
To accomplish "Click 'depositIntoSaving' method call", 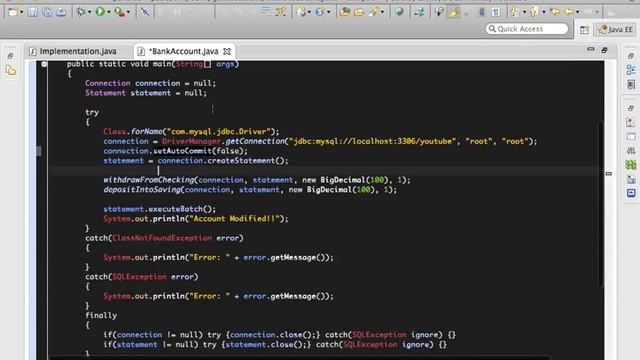I will (x=142, y=190).
